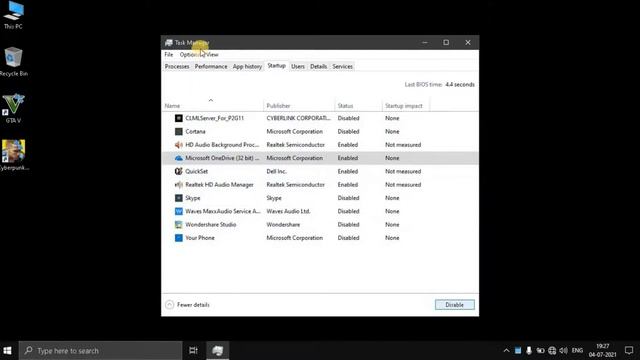Click the Task Manager title bar icon
640x360 pixels.
click(169, 42)
